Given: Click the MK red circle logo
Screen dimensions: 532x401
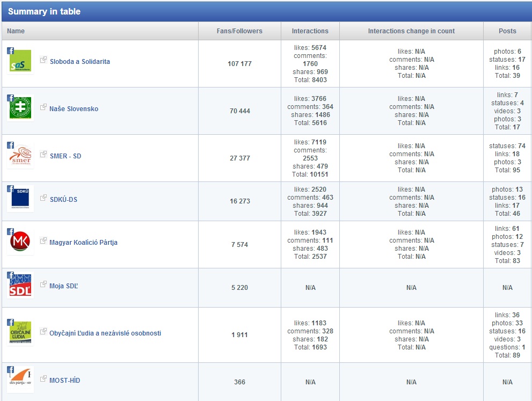Looking at the screenshot, I should pyautogui.click(x=20, y=242).
